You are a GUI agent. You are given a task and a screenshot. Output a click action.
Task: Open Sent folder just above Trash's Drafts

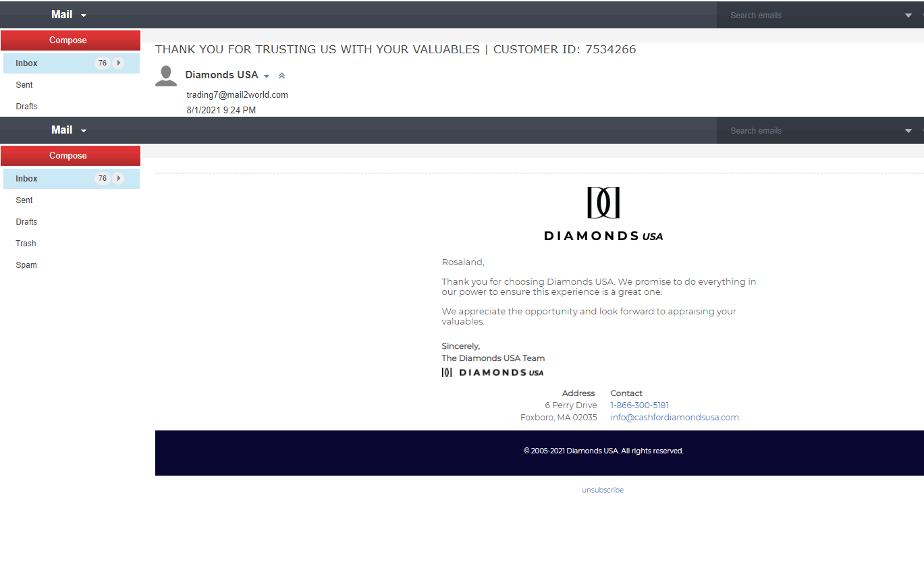[x=24, y=200]
